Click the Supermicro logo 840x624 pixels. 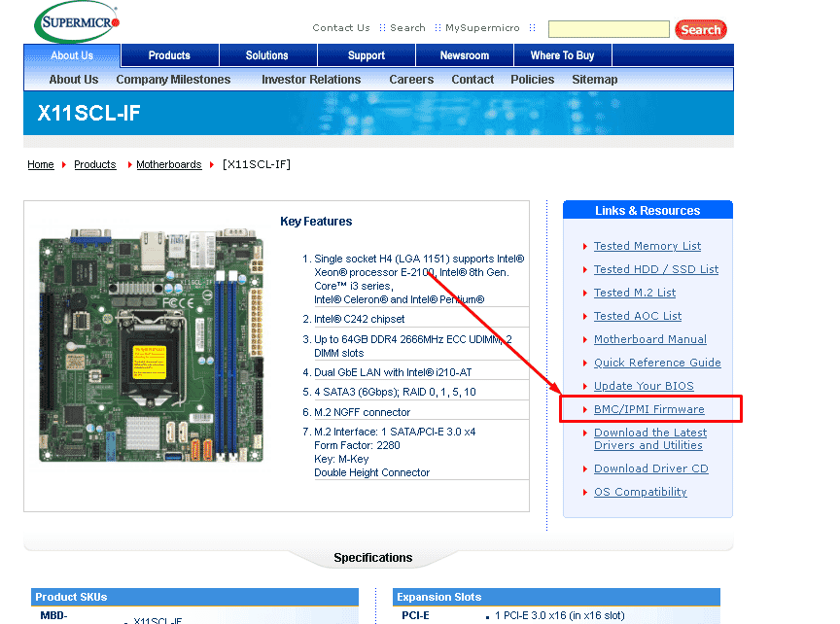[77, 22]
